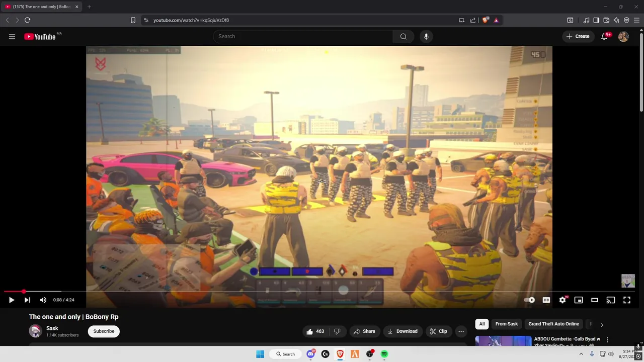Bookmark this page
Viewport: 644px width, 362px height.
click(133, 20)
